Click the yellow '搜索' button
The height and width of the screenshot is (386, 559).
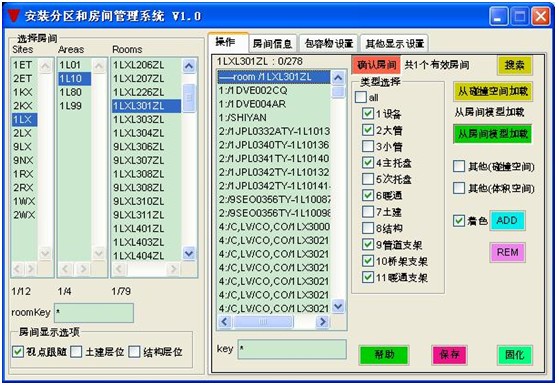515,65
